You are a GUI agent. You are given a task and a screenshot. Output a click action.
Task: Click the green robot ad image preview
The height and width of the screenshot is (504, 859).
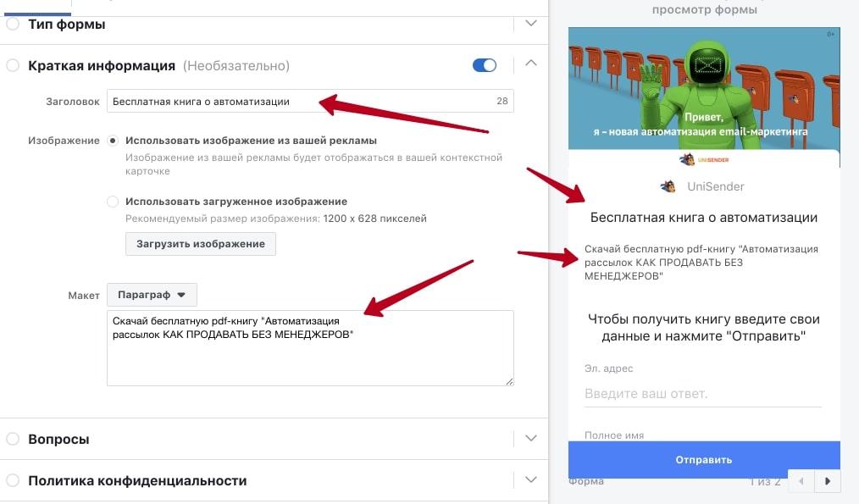click(704, 88)
